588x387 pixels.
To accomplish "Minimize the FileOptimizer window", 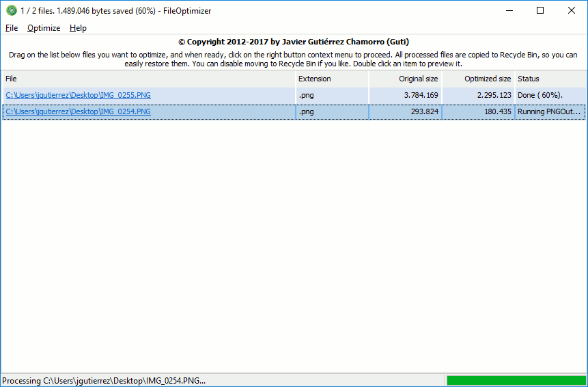I will tap(509, 10).
